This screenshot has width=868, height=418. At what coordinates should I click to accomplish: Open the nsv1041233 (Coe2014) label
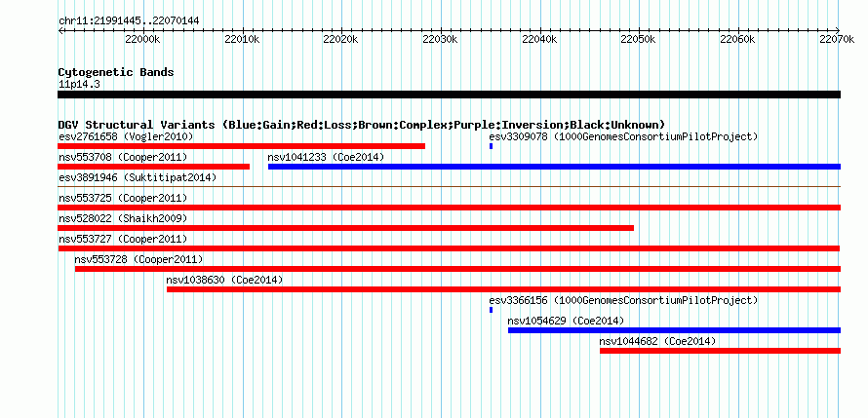[x=326, y=157]
